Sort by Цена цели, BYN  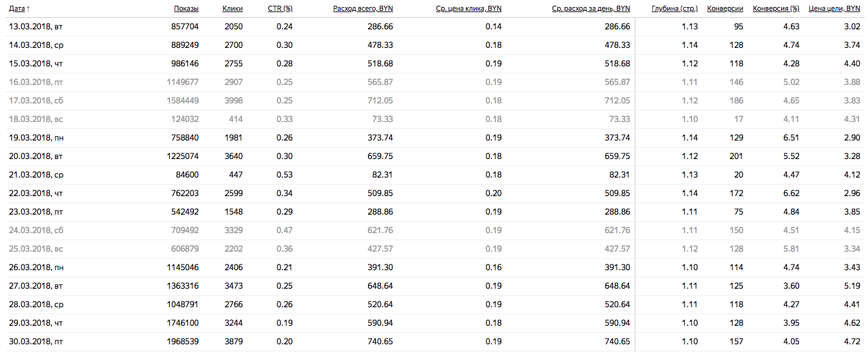tap(834, 8)
